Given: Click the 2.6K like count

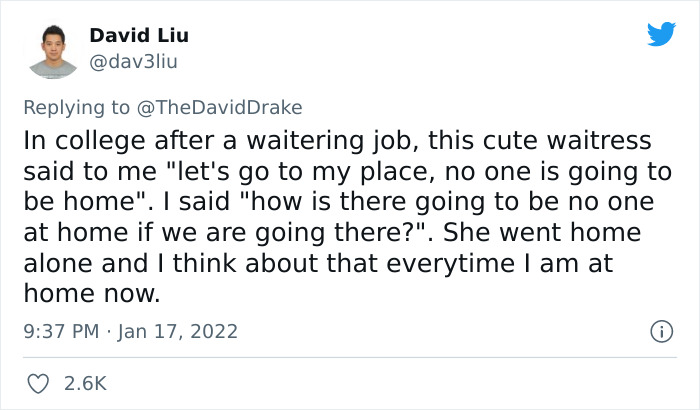Looking at the screenshot, I should [x=86, y=383].
